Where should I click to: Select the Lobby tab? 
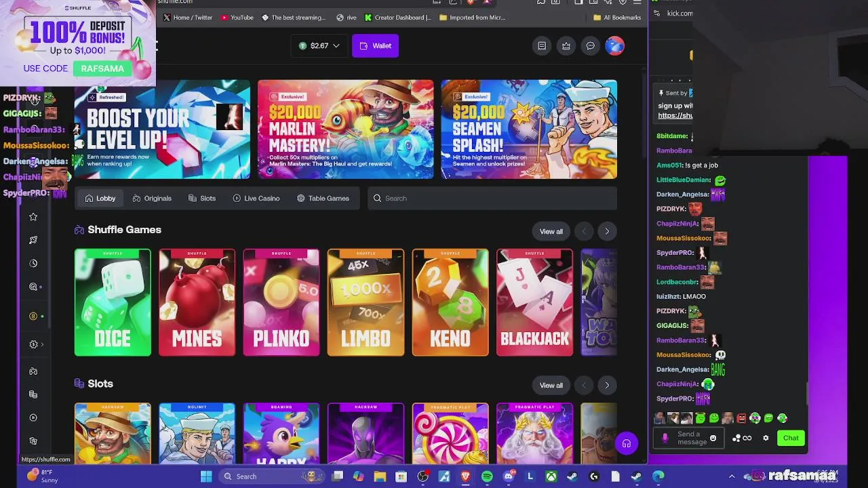click(100, 198)
